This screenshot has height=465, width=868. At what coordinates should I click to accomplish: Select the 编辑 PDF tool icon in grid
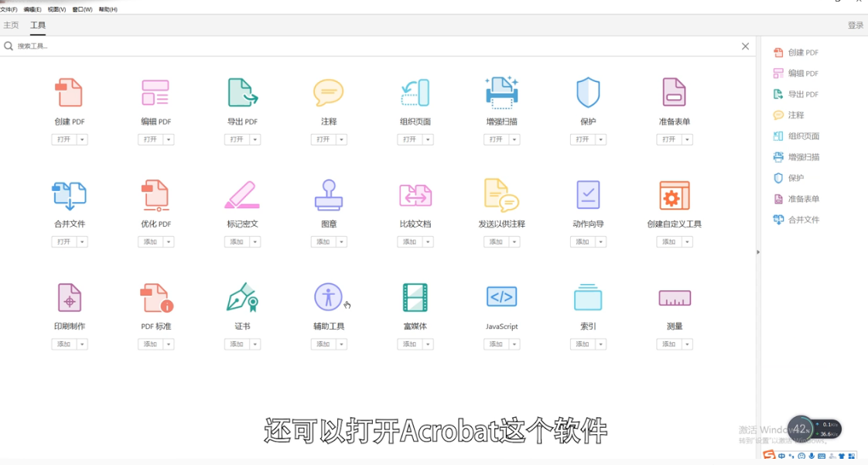(x=155, y=92)
